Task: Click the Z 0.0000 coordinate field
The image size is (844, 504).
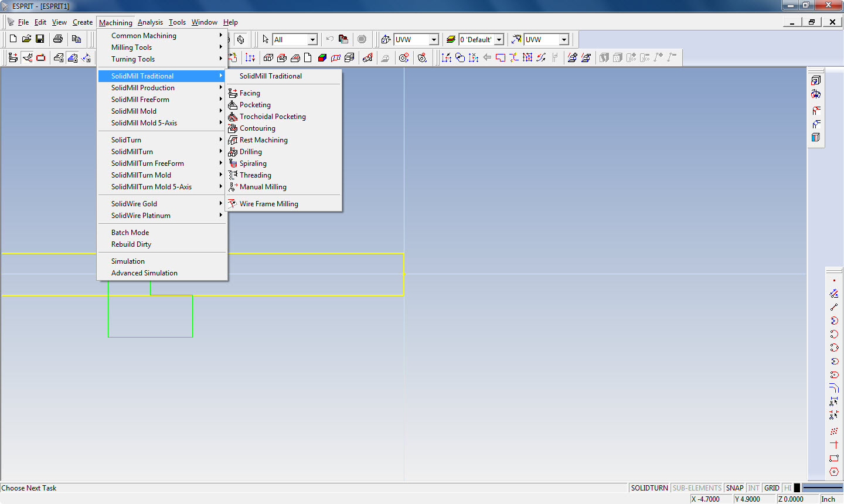Action: 798,499
